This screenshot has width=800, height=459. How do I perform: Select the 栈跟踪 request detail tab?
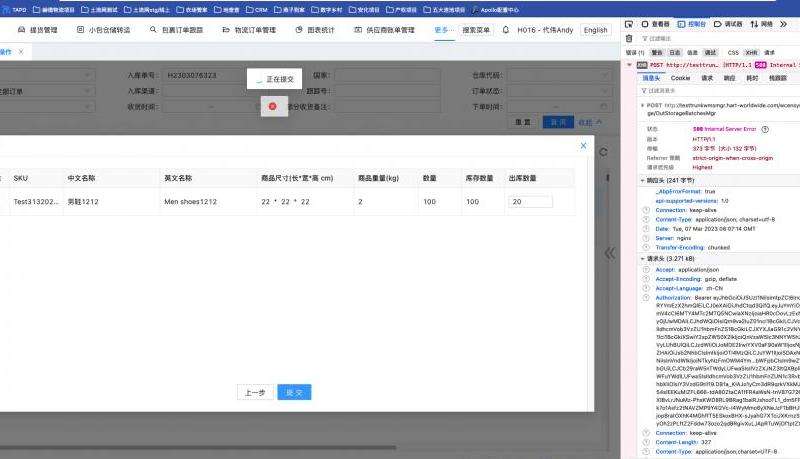click(x=778, y=78)
